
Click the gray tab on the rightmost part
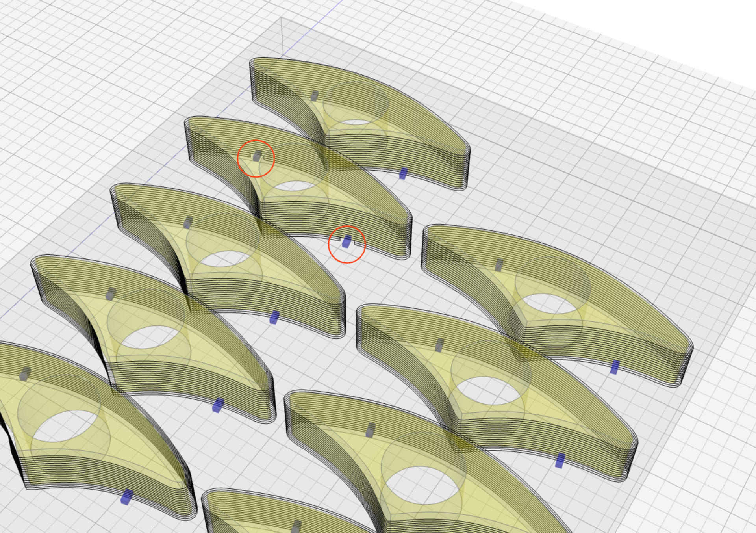pos(499,265)
